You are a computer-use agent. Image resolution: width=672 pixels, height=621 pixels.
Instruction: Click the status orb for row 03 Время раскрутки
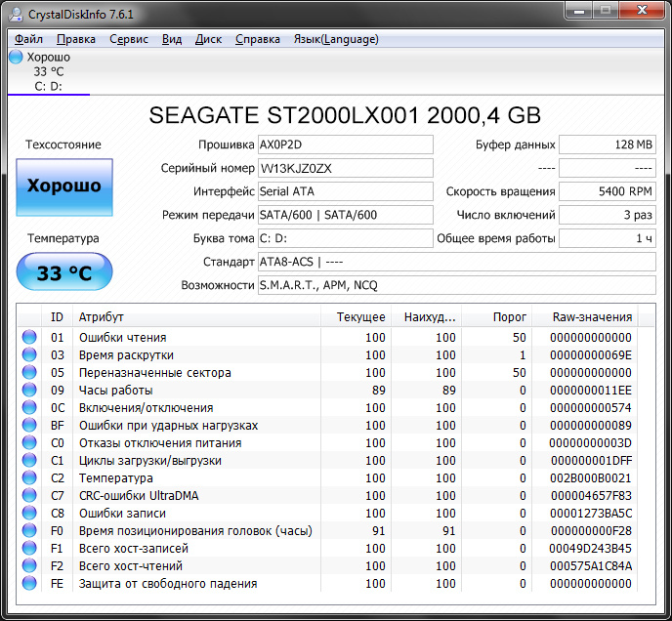pyautogui.click(x=29, y=354)
